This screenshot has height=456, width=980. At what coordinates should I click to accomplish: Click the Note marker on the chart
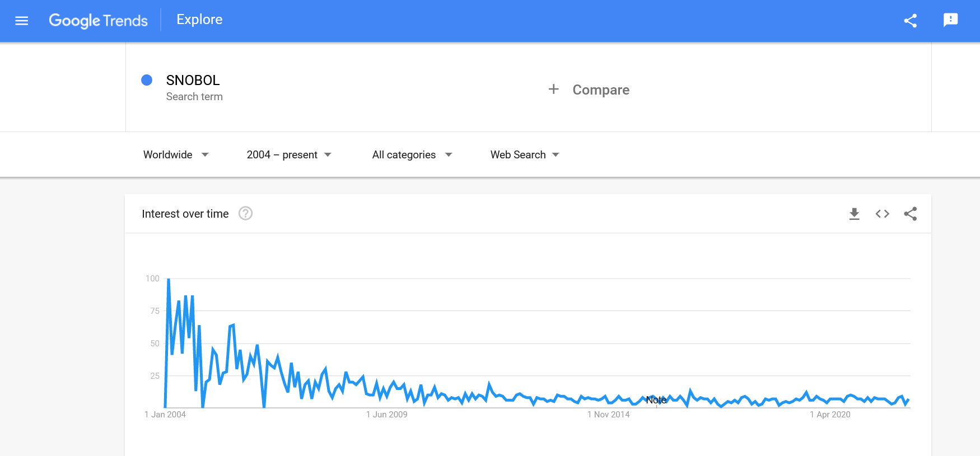(656, 400)
